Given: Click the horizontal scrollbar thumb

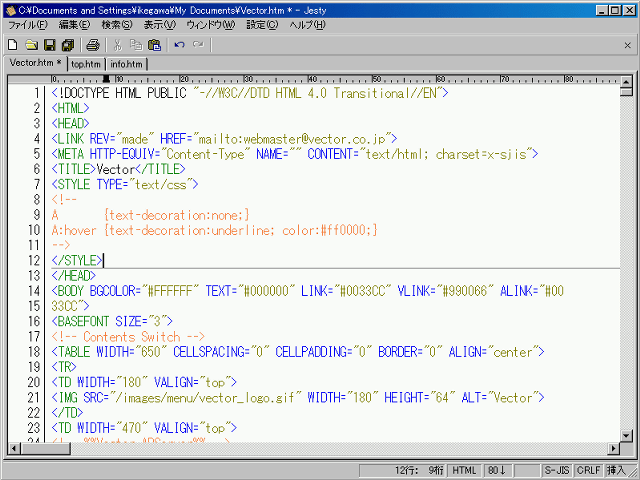Looking at the screenshot, I should coord(45,449).
